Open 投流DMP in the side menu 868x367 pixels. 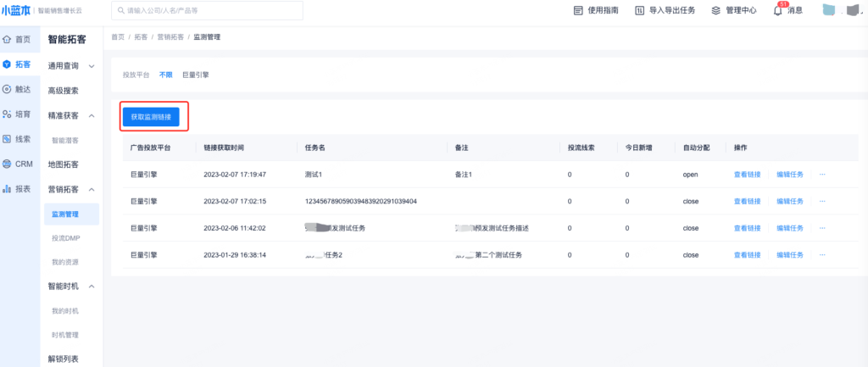(65, 238)
